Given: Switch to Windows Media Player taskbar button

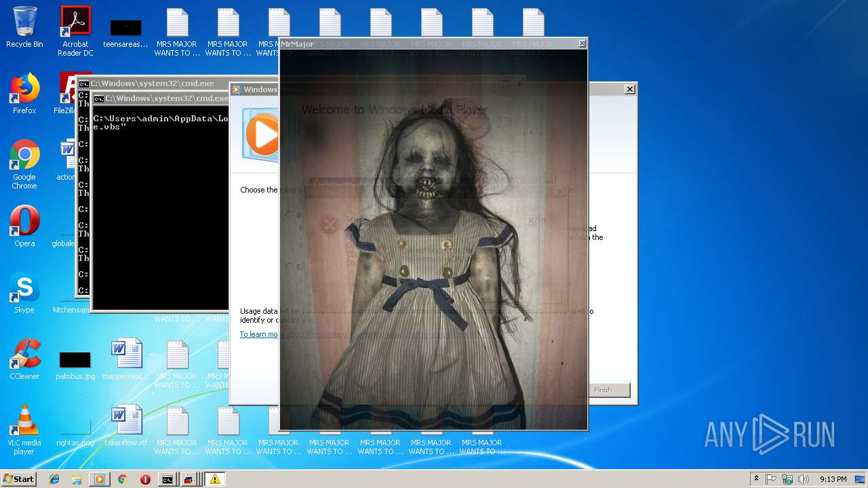Looking at the screenshot, I should (99, 479).
